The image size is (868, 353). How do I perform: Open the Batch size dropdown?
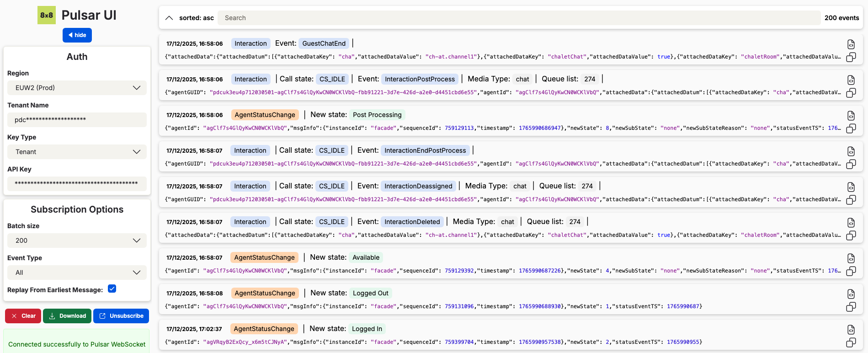[x=77, y=241]
